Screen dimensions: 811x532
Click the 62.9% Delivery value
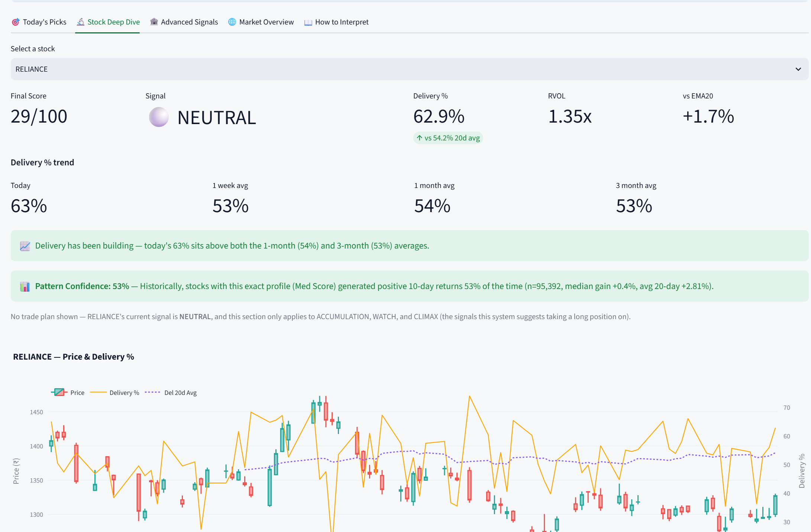[439, 116]
